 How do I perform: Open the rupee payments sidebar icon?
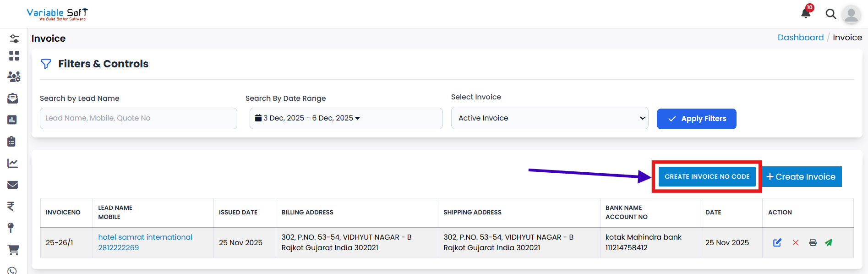pos(11,206)
